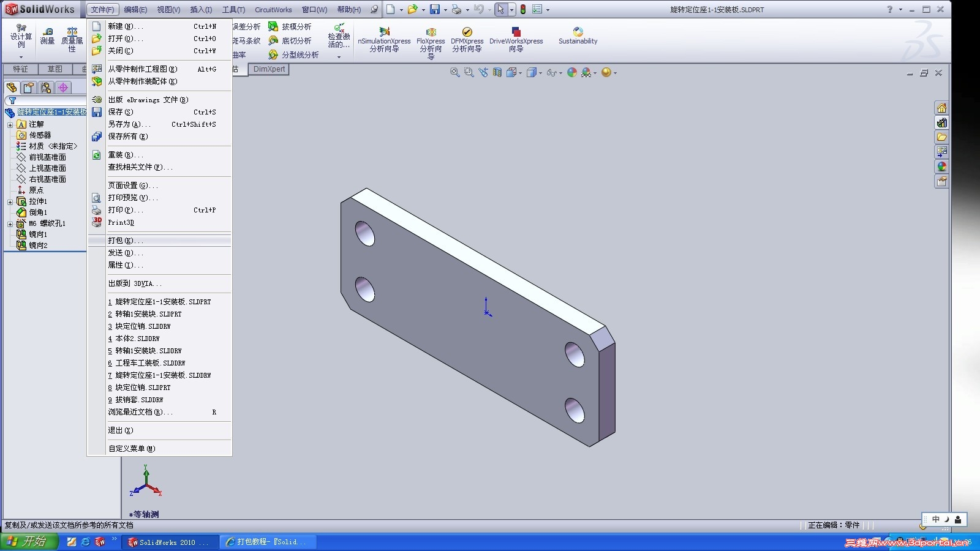Image resolution: width=980 pixels, height=551 pixels.
Task: Click the Edit Appearance color ball icon
Action: 572,72
